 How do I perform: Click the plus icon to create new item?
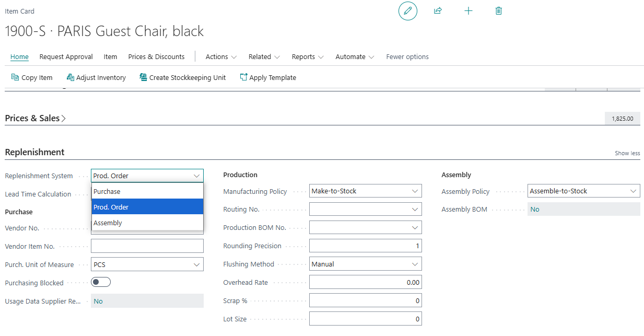(469, 11)
